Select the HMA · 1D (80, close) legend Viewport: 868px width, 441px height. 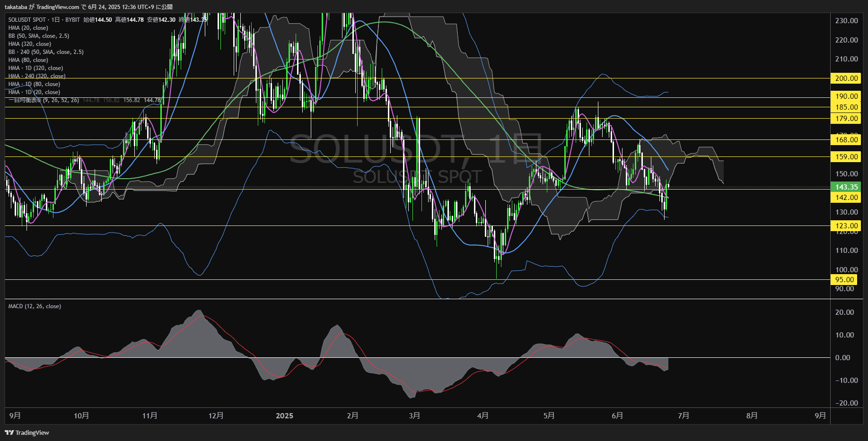[34, 84]
